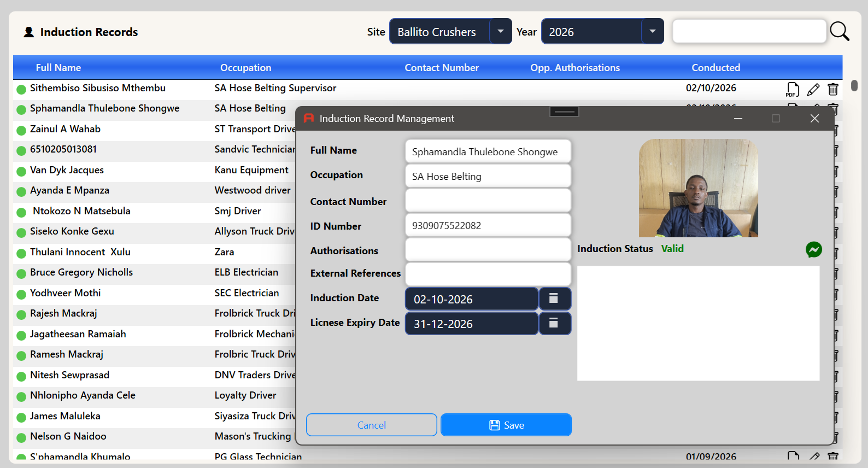Screen dimensions: 868x468
Task: Cancel the induction record edit
Action: (371, 425)
